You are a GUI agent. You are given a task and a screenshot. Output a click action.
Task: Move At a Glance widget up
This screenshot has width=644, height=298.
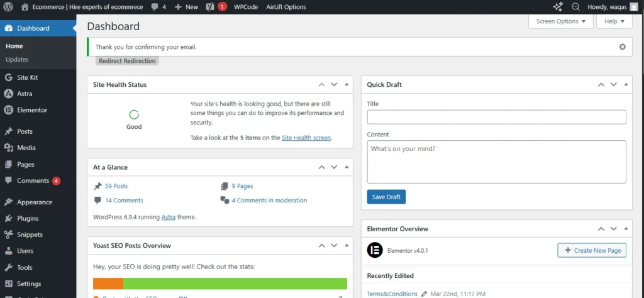321,167
